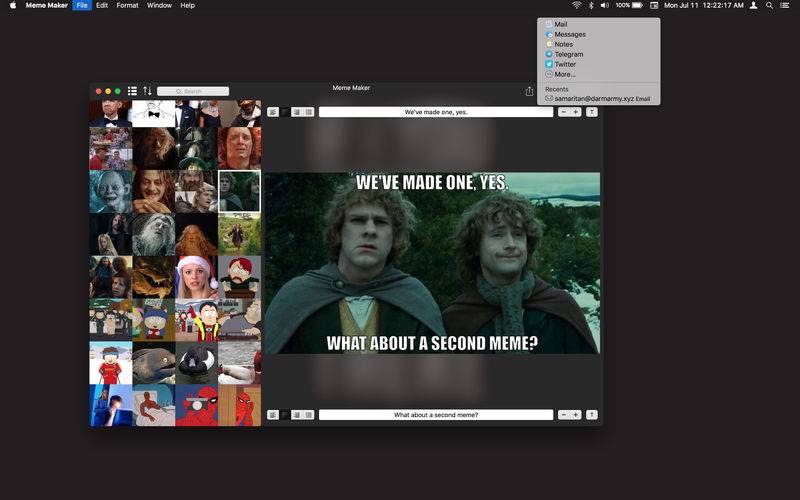Screen dimensions: 800x500
Task: Click the list view icon in toolbar
Action: click(132, 91)
